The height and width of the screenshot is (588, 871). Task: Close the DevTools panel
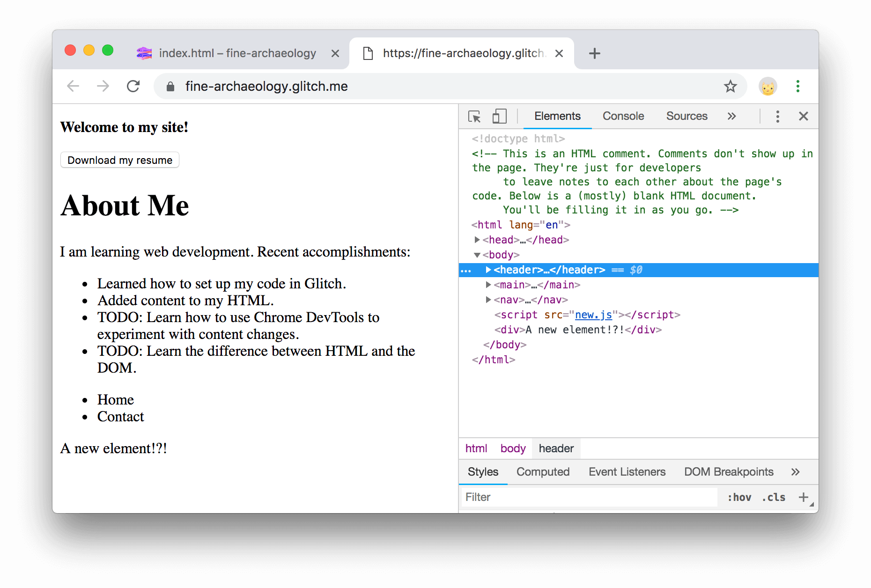[x=804, y=116]
